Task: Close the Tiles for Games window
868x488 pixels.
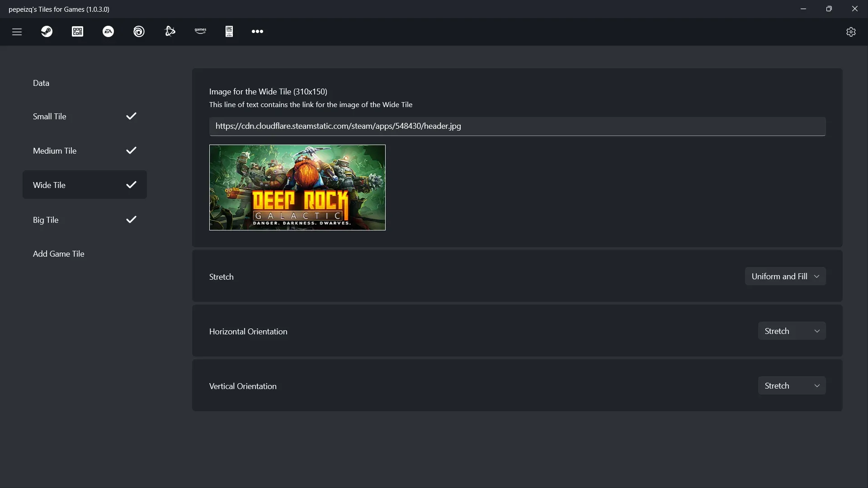Action: [x=854, y=9]
